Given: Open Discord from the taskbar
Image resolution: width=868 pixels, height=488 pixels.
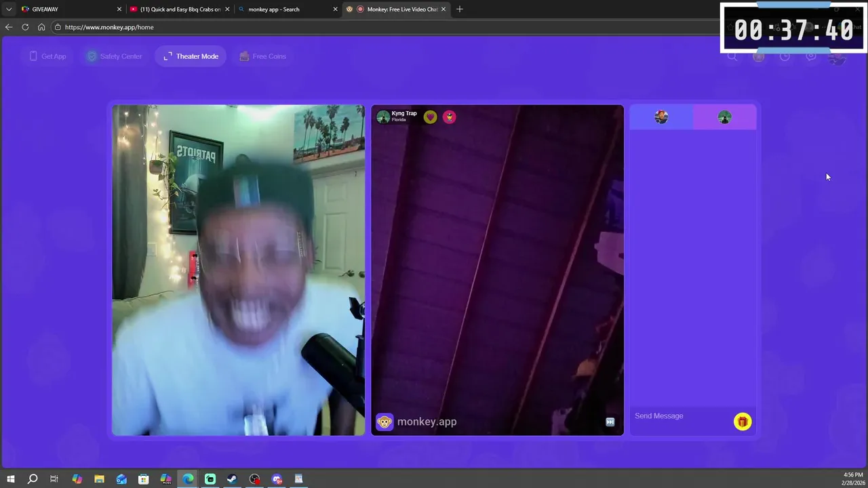Looking at the screenshot, I should pos(277,479).
